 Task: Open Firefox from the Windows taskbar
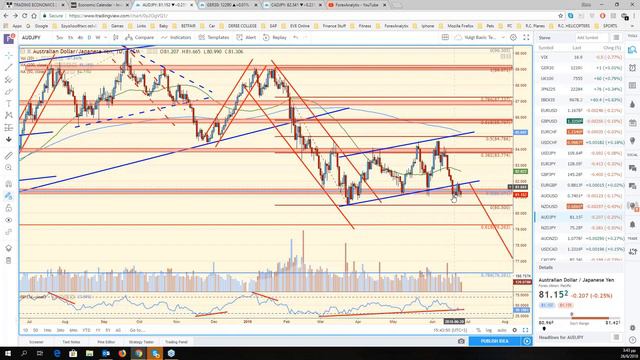click(122, 353)
